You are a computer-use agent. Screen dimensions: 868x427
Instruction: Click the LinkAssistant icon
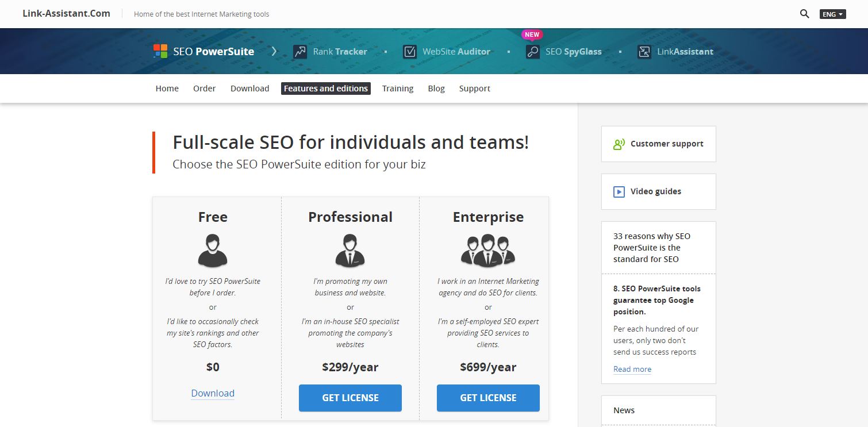[644, 52]
